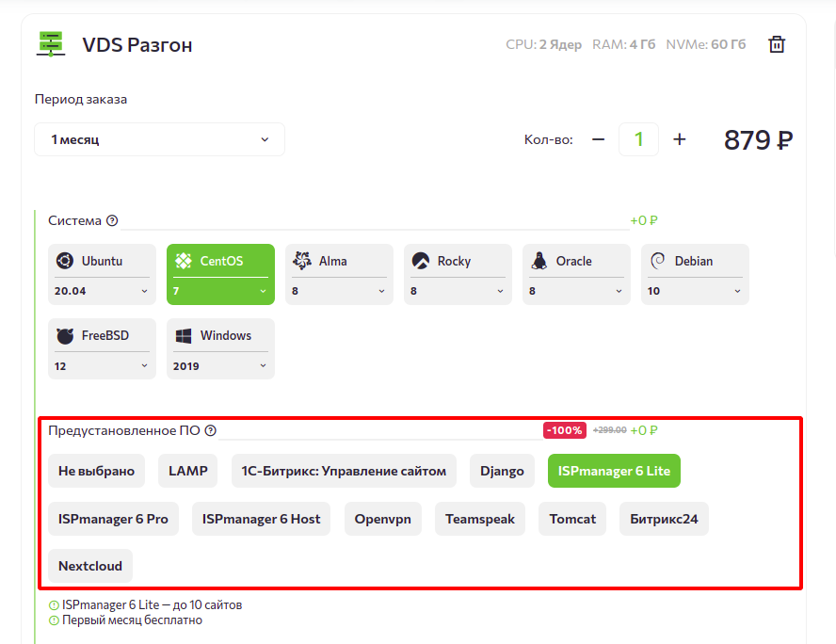Image resolution: width=836 pixels, height=644 pixels.
Task: Choose Битрикс24 preinstalled software
Action: pos(664,519)
